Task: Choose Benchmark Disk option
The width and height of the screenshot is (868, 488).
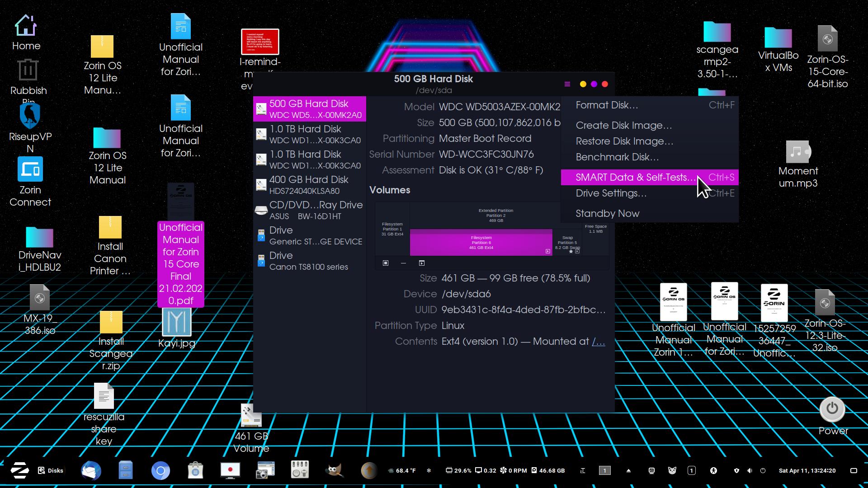Action: coord(617,157)
